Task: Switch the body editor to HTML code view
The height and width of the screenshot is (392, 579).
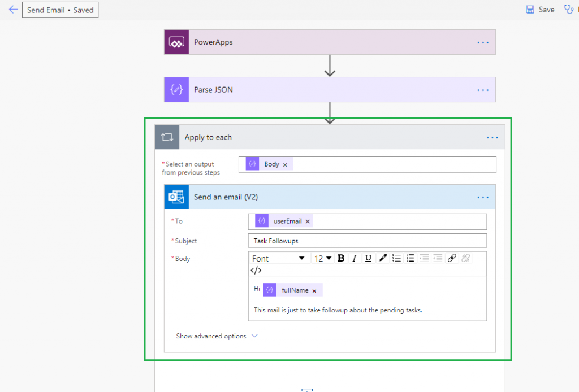Action: pyautogui.click(x=256, y=270)
